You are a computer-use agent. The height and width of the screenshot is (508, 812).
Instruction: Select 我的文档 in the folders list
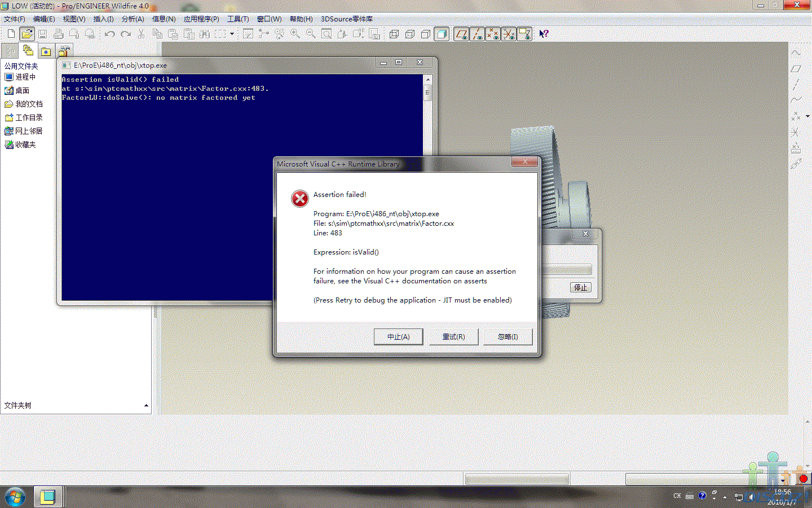point(24,104)
